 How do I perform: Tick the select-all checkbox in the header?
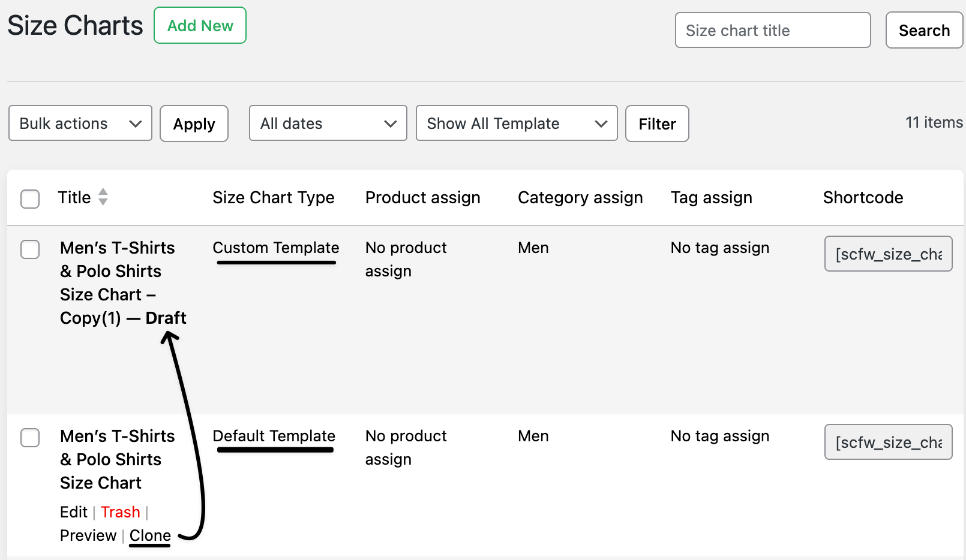tap(30, 198)
